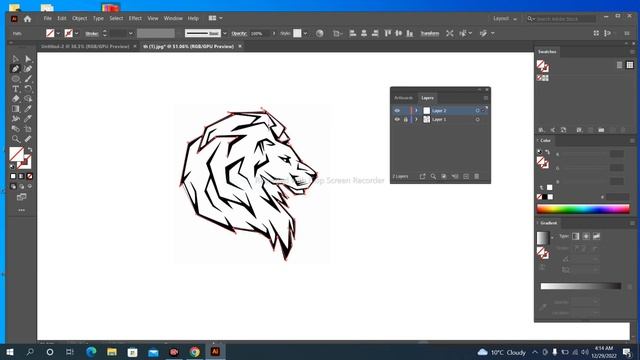Viewport: 640px width, 360px height.
Task: Open Layers panel options menu
Action: [486, 98]
